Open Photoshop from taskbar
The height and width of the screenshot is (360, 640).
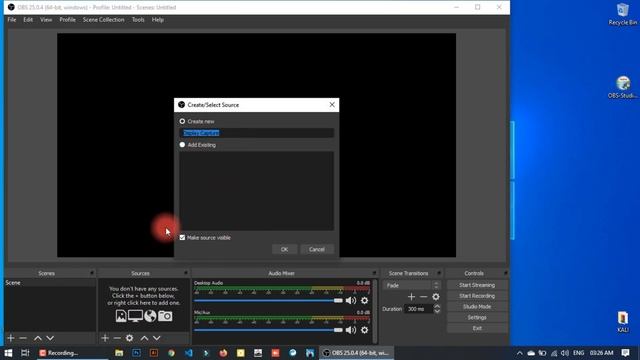click(x=136, y=353)
